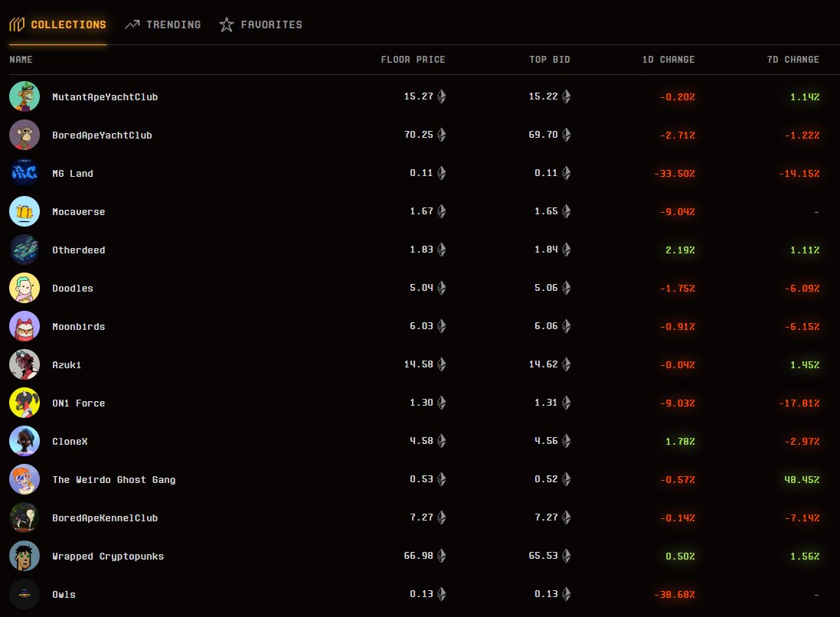This screenshot has height=617, width=840.
Task: Click the MG Land collection logo
Action: (25, 173)
